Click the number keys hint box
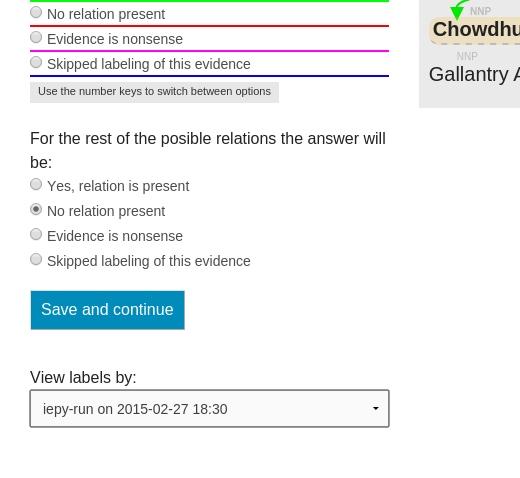 [154, 92]
